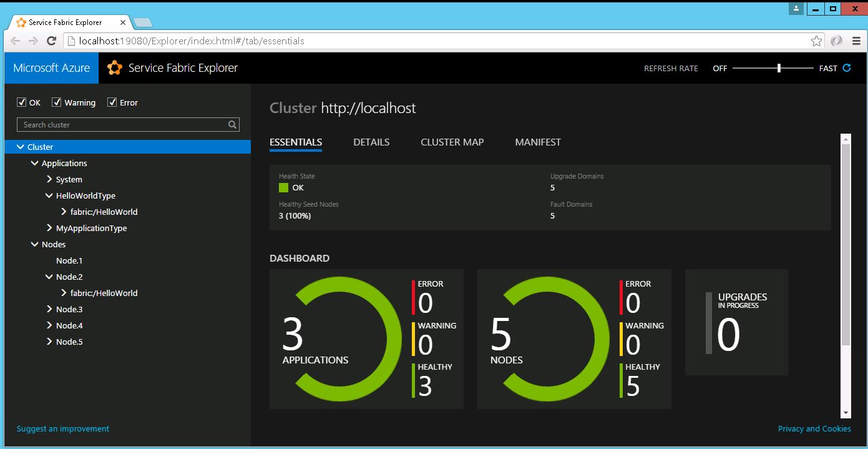Switch to the DETAILS tab

371,142
